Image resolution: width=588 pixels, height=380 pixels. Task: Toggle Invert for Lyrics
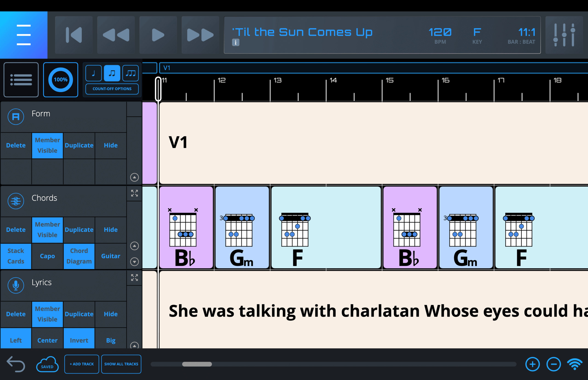tap(79, 338)
